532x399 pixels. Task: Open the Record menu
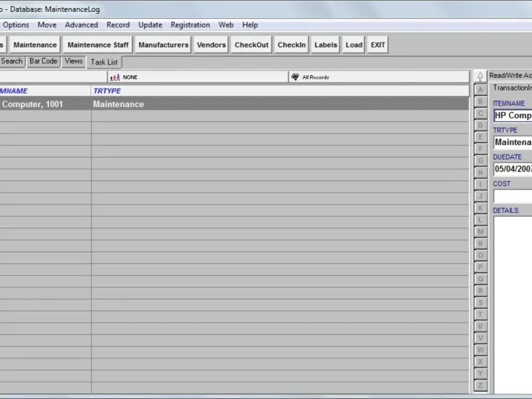click(x=118, y=25)
